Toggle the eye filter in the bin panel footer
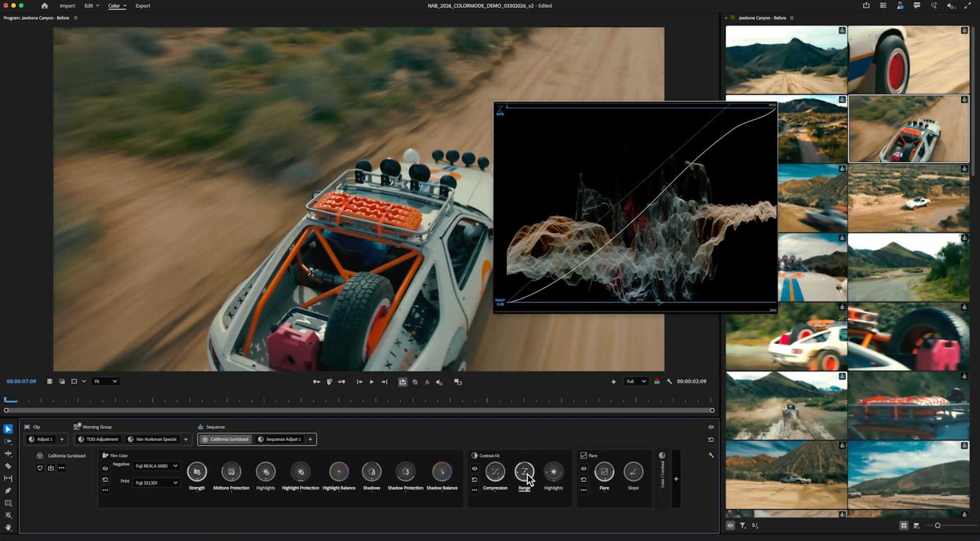This screenshot has height=541, width=980. [730, 525]
